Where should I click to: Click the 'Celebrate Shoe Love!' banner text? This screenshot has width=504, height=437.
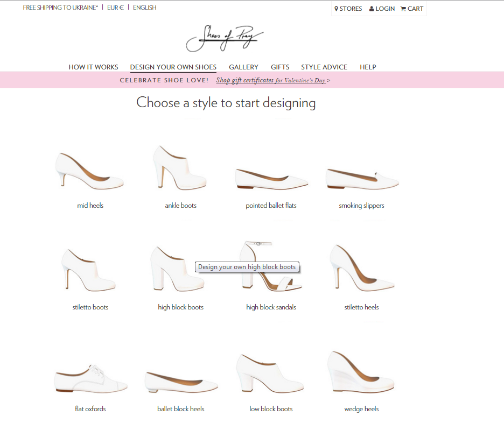(x=164, y=80)
